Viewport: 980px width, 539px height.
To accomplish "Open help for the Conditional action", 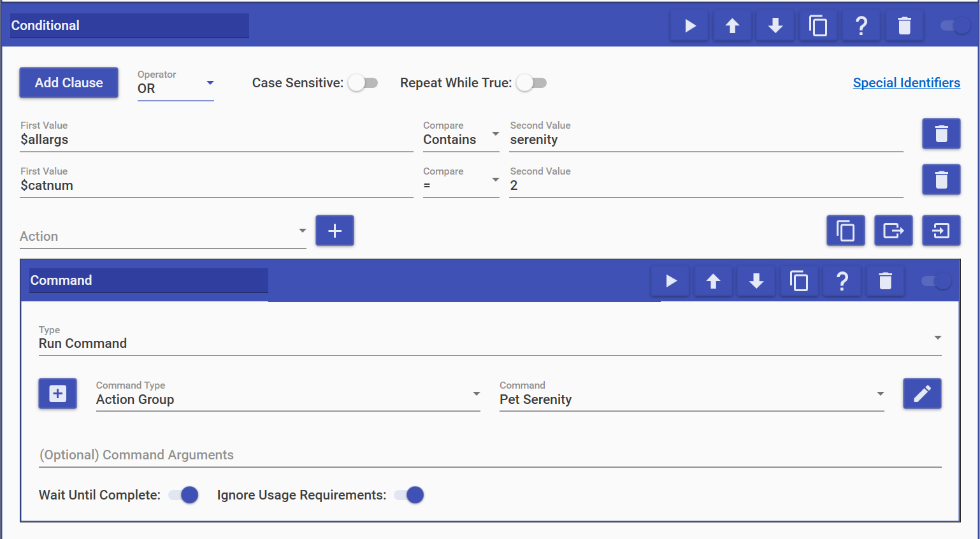I will (861, 26).
